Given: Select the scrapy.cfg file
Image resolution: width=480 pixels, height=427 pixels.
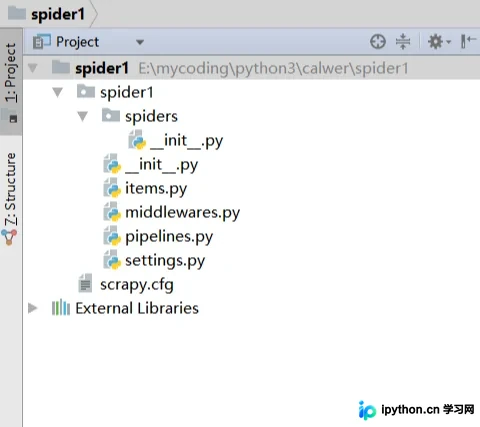Looking at the screenshot, I should pyautogui.click(x=137, y=285).
